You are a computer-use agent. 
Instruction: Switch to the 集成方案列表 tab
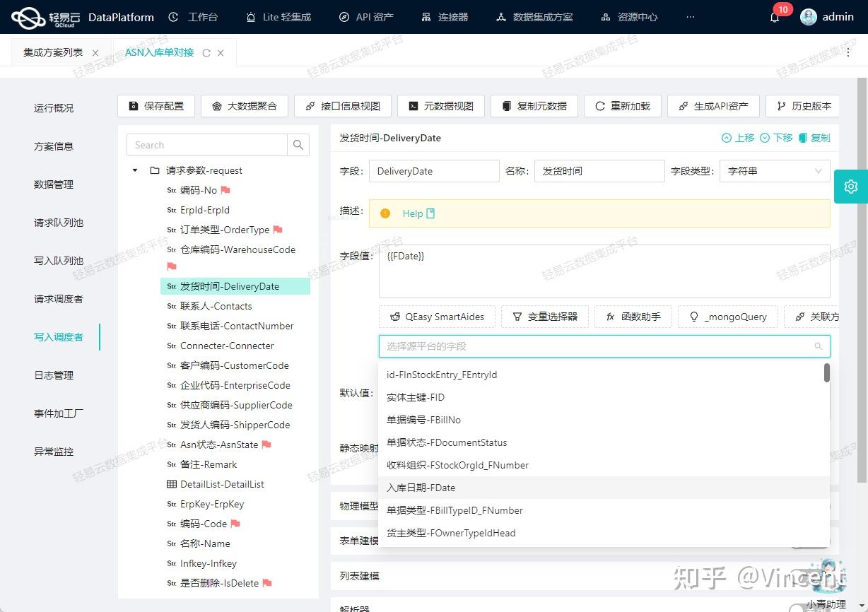pos(53,52)
